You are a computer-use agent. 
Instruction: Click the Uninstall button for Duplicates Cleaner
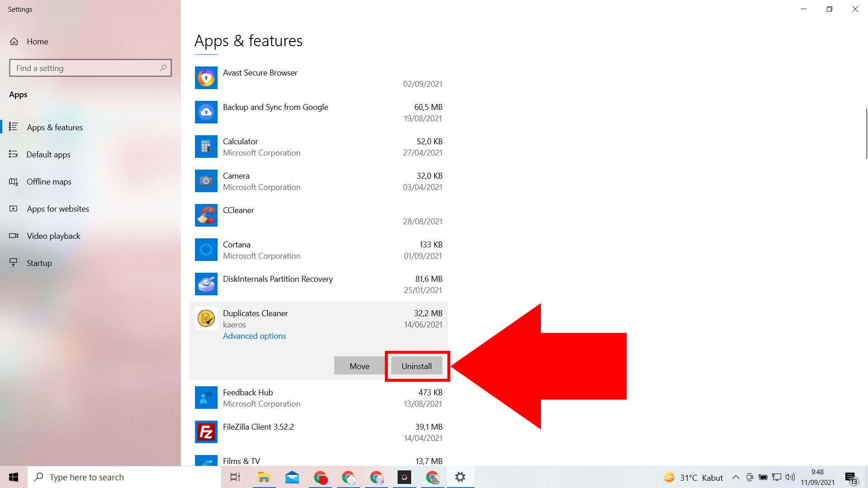point(417,366)
